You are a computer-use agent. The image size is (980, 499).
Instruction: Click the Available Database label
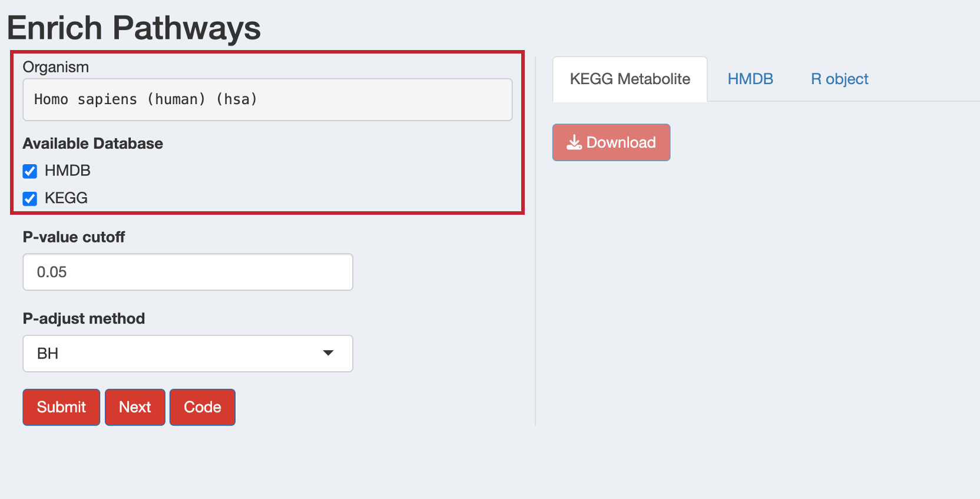pyautogui.click(x=93, y=144)
